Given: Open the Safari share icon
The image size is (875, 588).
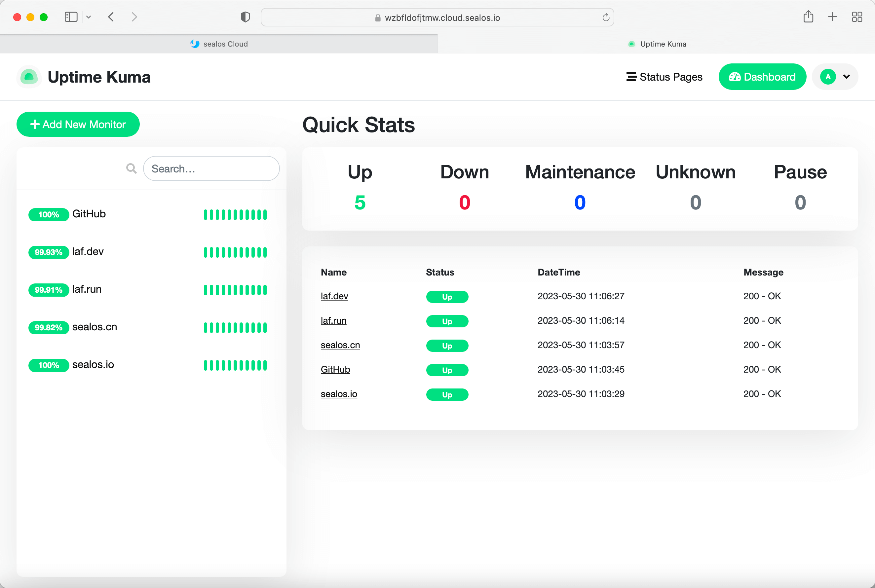Looking at the screenshot, I should tap(808, 17).
